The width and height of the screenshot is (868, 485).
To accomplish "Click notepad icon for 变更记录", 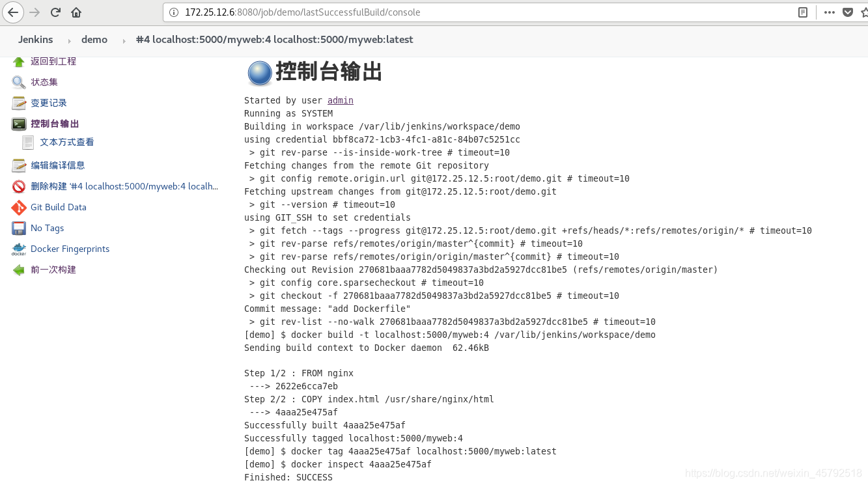I will pos(19,103).
